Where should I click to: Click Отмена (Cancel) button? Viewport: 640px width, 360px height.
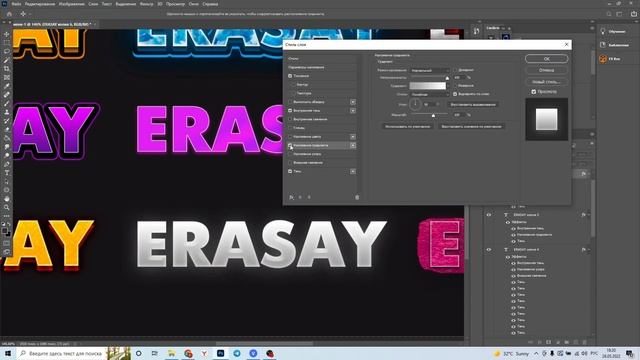point(546,70)
